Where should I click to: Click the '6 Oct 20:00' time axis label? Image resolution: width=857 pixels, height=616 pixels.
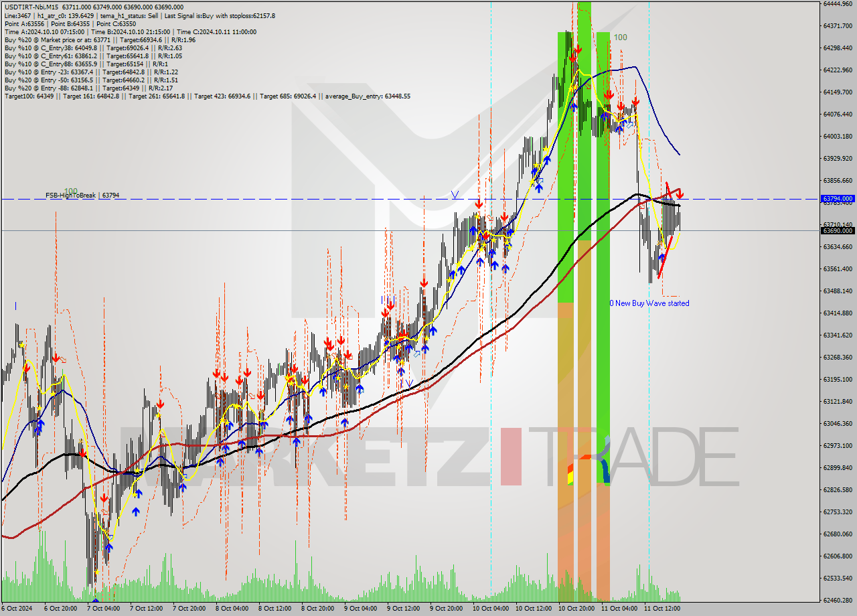coord(61,609)
